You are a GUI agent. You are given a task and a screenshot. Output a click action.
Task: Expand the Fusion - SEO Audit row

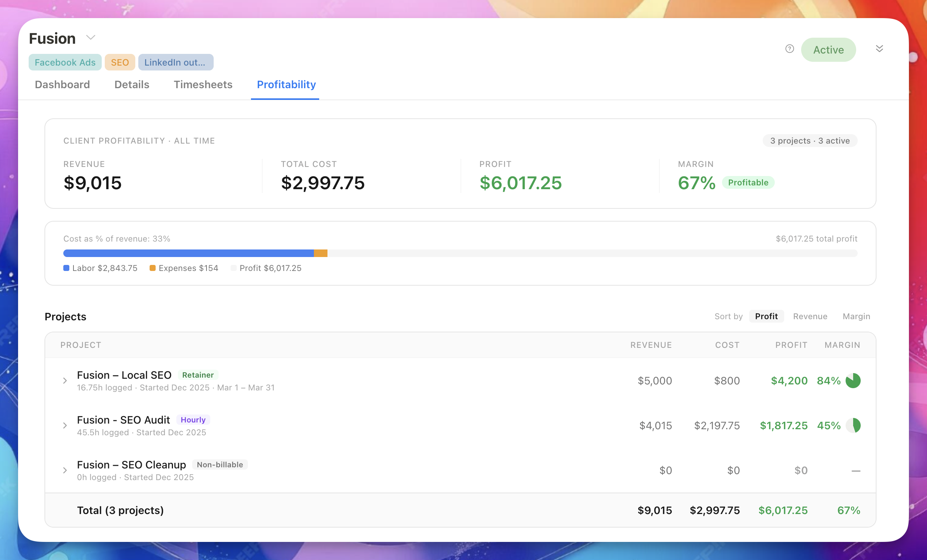point(65,425)
